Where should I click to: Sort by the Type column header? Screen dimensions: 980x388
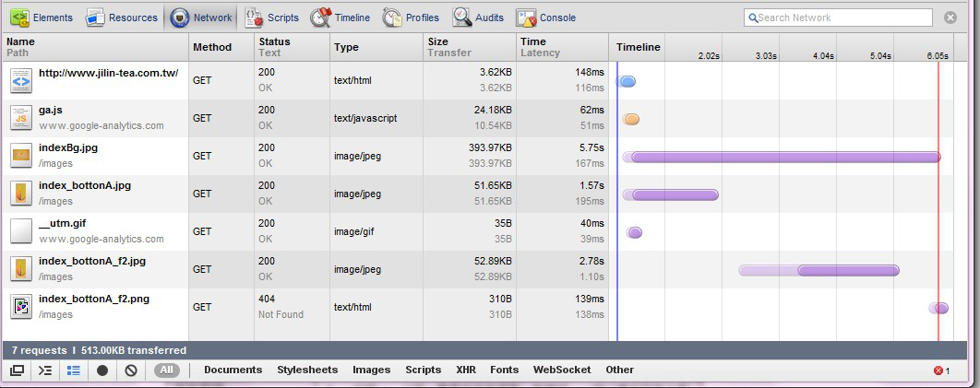click(x=376, y=47)
